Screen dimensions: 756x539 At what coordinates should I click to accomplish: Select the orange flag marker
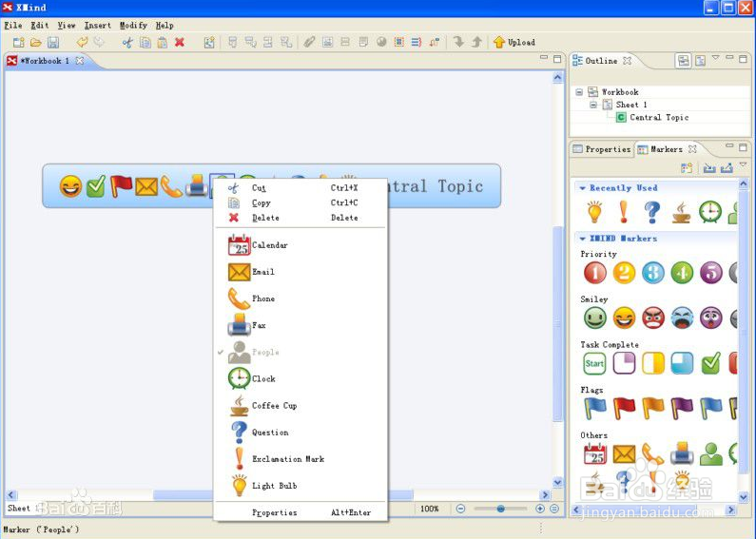point(652,409)
